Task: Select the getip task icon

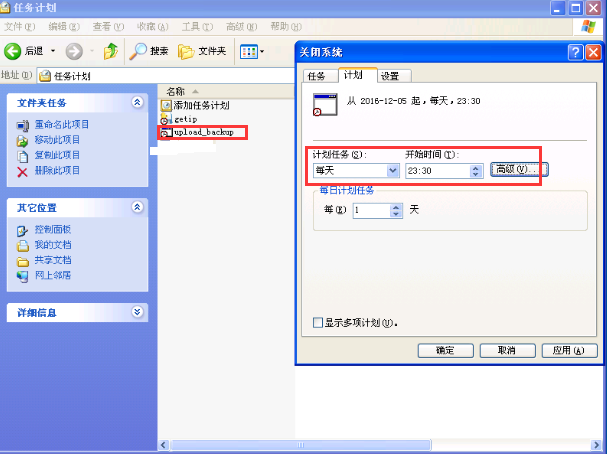Action: 166,119
